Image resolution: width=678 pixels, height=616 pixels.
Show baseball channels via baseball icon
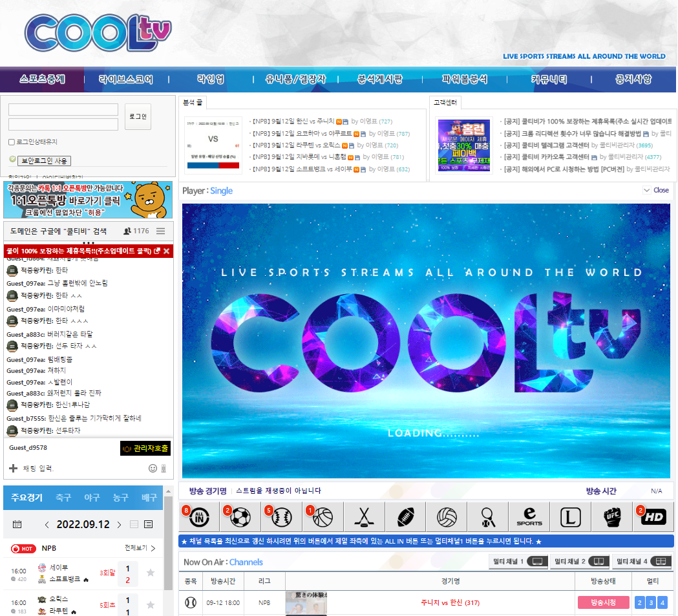point(282,517)
